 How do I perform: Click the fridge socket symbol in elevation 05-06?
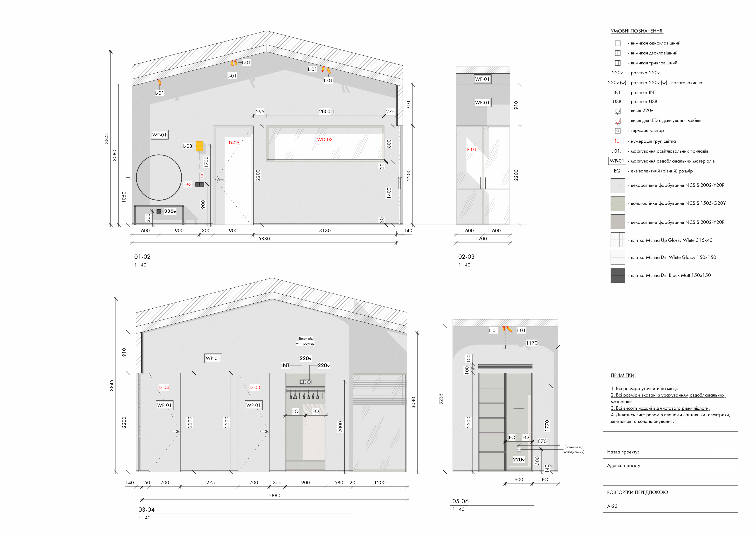coord(519,449)
